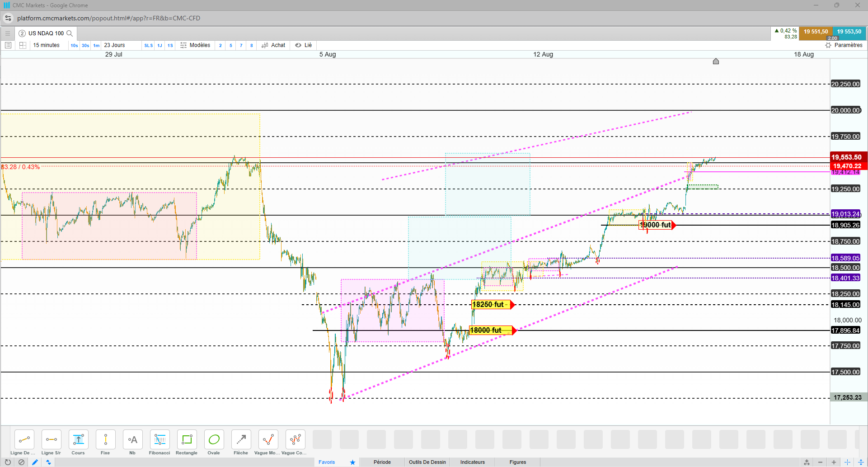Click the Achat order button

(x=273, y=45)
